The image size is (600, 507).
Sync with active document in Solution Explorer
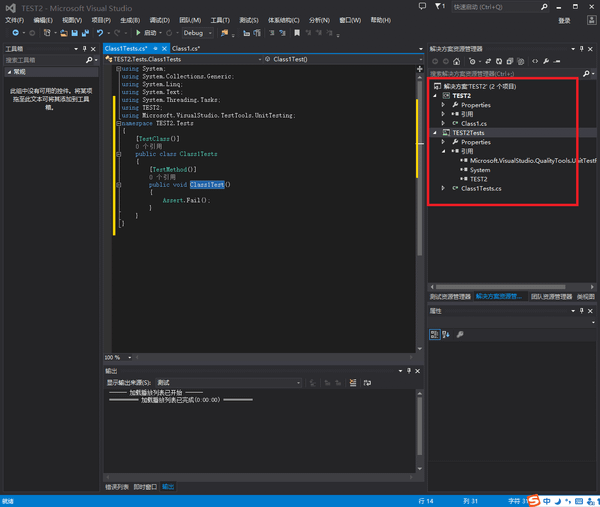pyautogui.click(x=488, y=61)
